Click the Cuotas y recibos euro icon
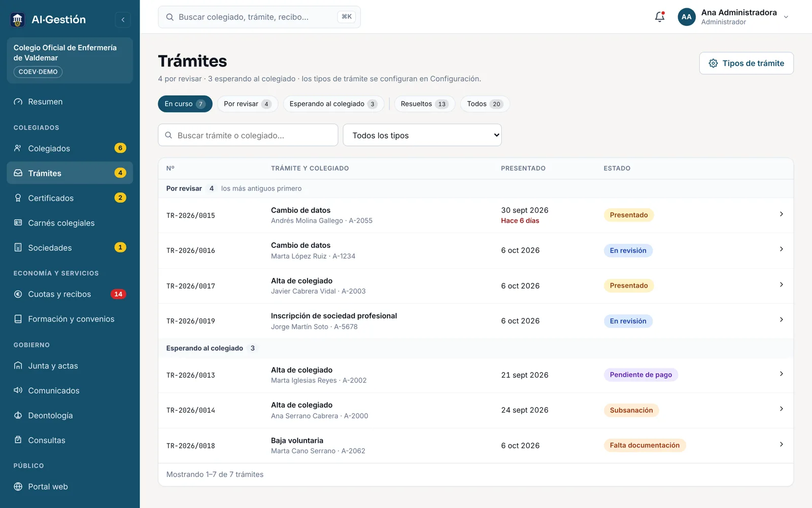The width and height of the screenshot is (812, 508). [x=18, y=294]
